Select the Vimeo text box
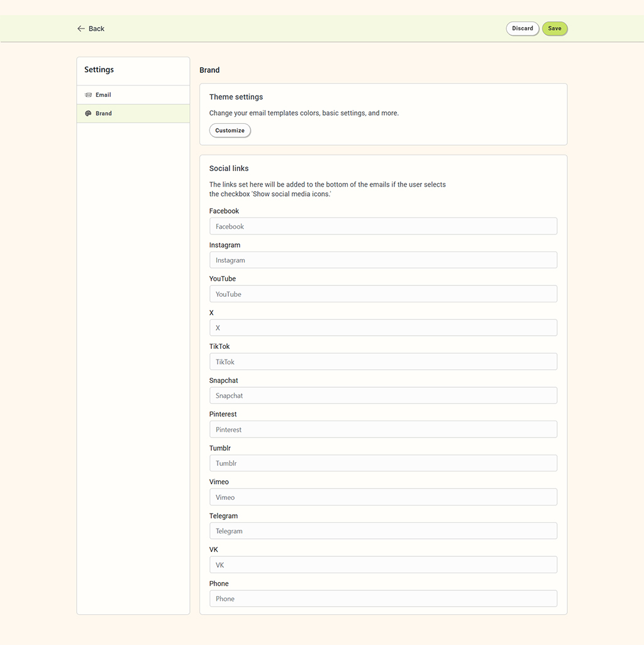Screen dimensions: 644x645 point(382,497)
